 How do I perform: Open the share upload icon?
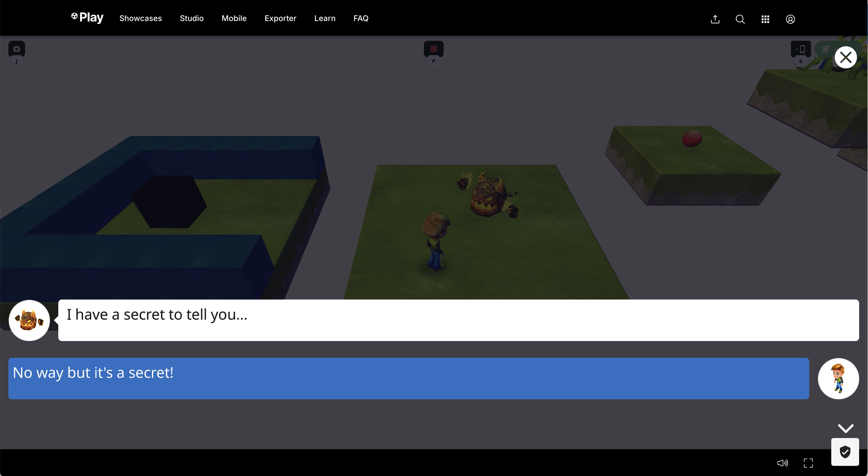click(715, 19)
